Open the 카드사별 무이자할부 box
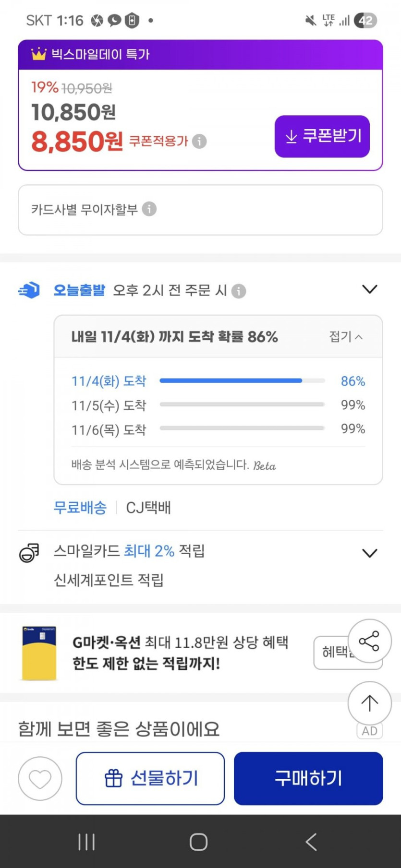The width and height of the screenshot is (401, 868). 200,210
